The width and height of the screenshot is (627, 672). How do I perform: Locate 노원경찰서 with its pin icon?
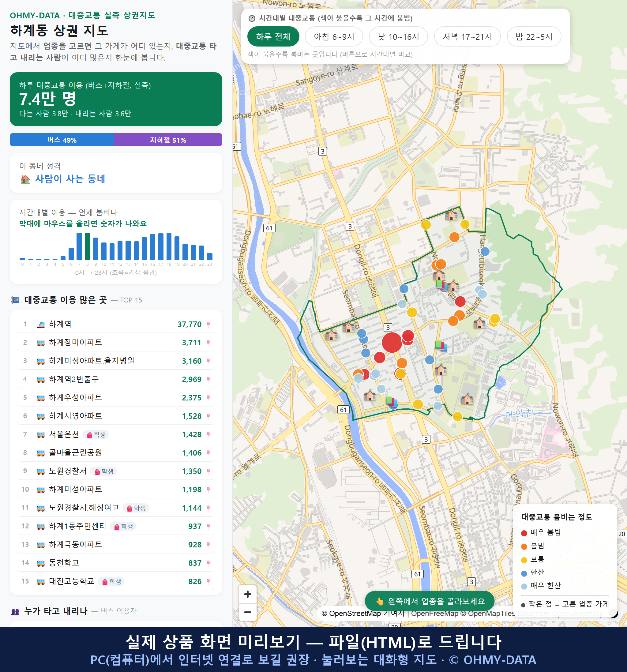pyautogui.click(x=208, y=471)
